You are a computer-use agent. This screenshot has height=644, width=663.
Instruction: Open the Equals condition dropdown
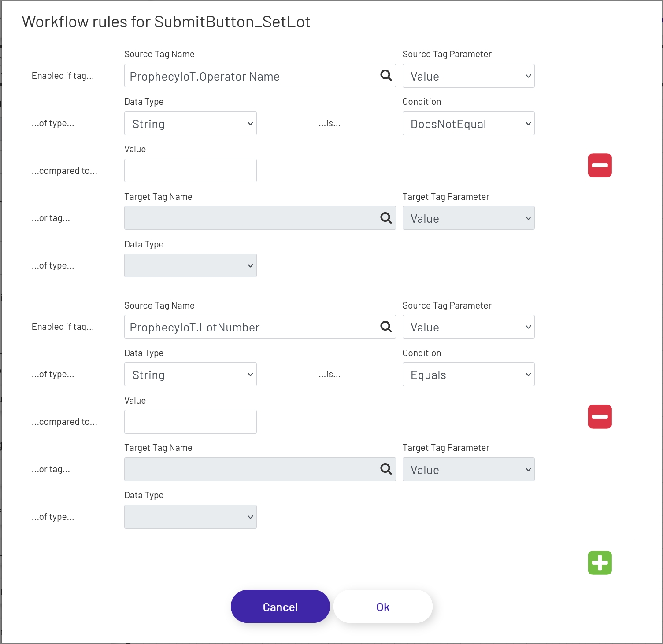[x=468, y=374]
